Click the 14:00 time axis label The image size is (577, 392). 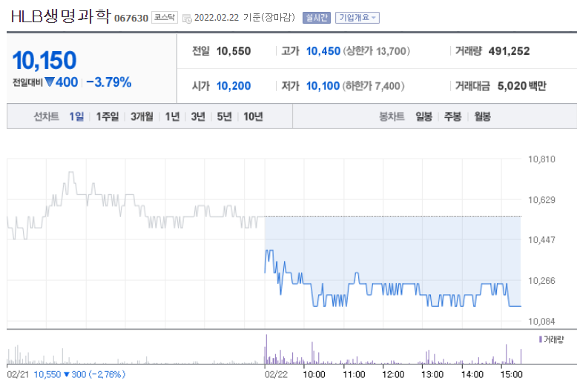472,374
